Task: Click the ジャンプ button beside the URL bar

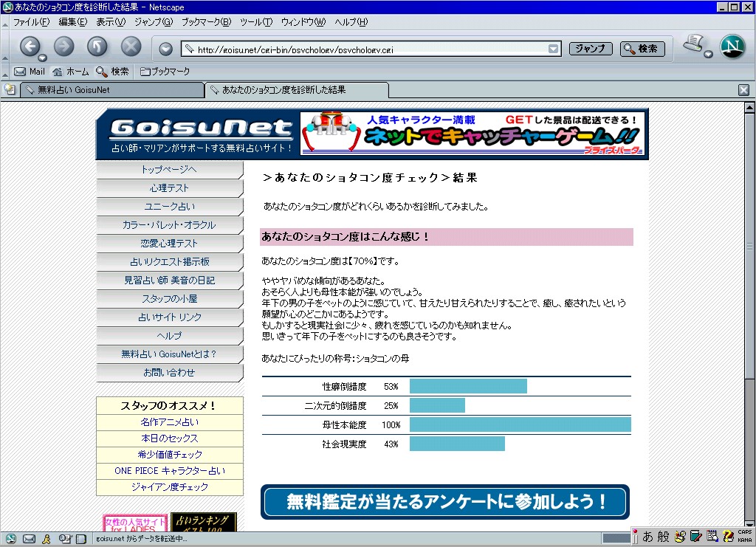Action: click(591, 49)
